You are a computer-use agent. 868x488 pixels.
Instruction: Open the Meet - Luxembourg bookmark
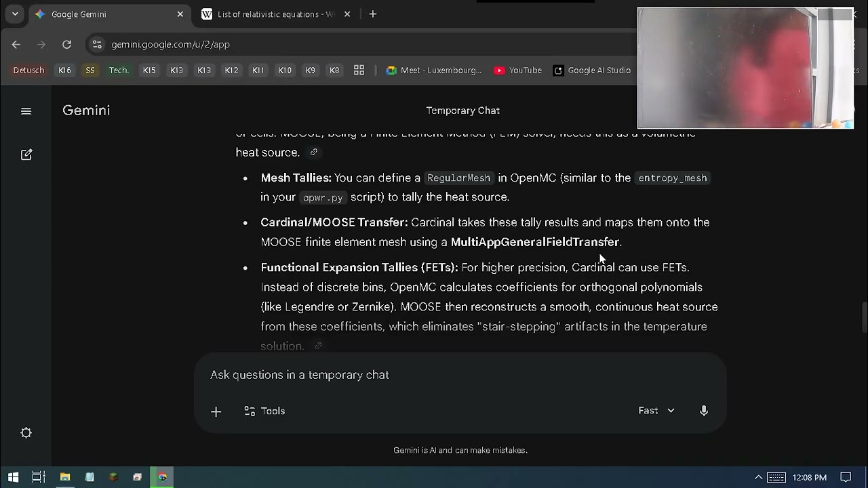(x=434, y=70)
